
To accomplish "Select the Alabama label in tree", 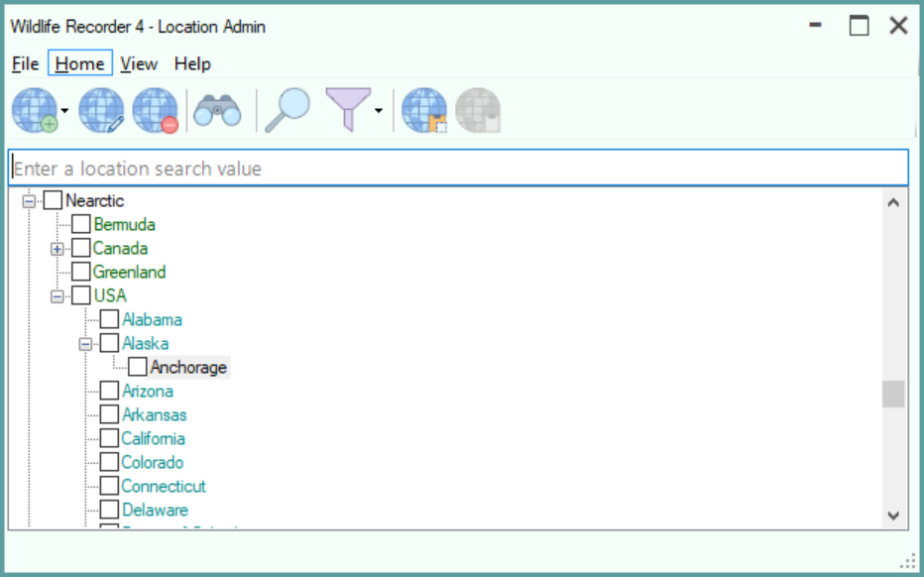I will (x=152, y=319).
